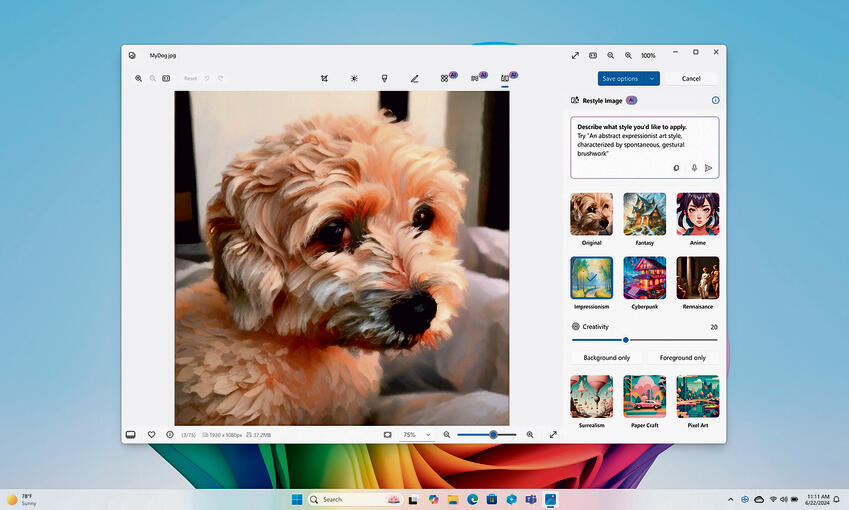Image resolution: width=849 pixels, height=510 pixels.
Task: Switch to the Background AI tab
Action: click(x=475, y=78)
